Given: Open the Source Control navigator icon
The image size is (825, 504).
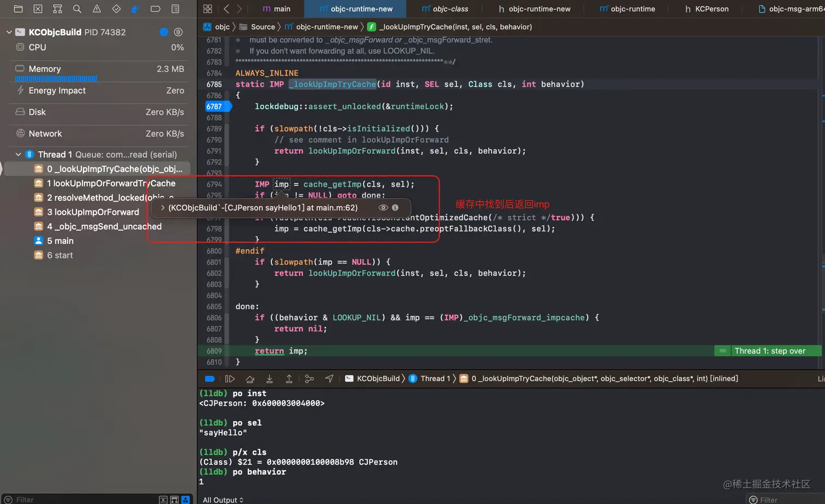Looking at the screenshot, I should (38, 9).
